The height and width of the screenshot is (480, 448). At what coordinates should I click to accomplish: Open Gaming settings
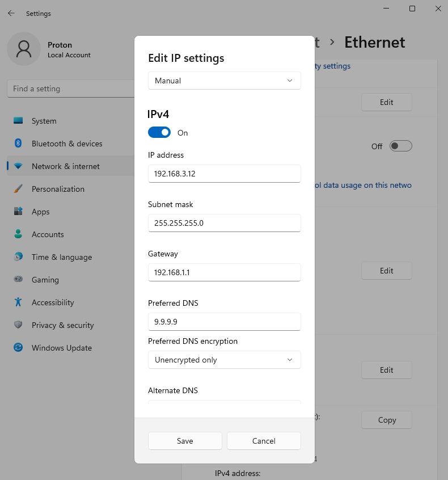[70, 280]
